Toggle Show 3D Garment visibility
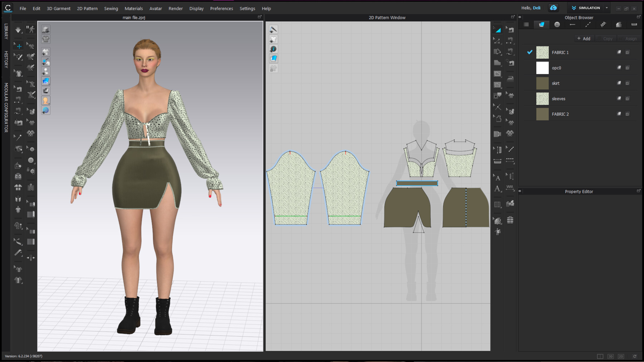644x362 pixels. (45, 51)
